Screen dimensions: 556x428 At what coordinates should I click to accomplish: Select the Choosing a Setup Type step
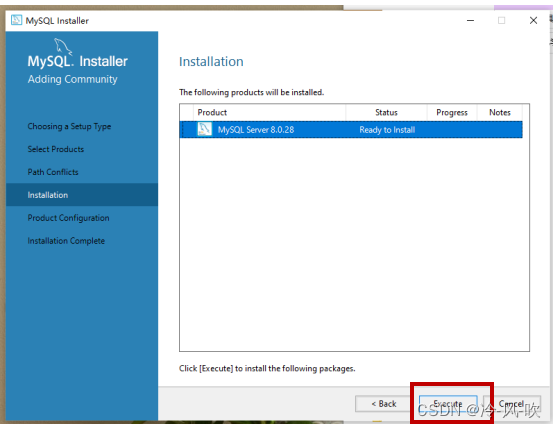(x=69, y=127)
